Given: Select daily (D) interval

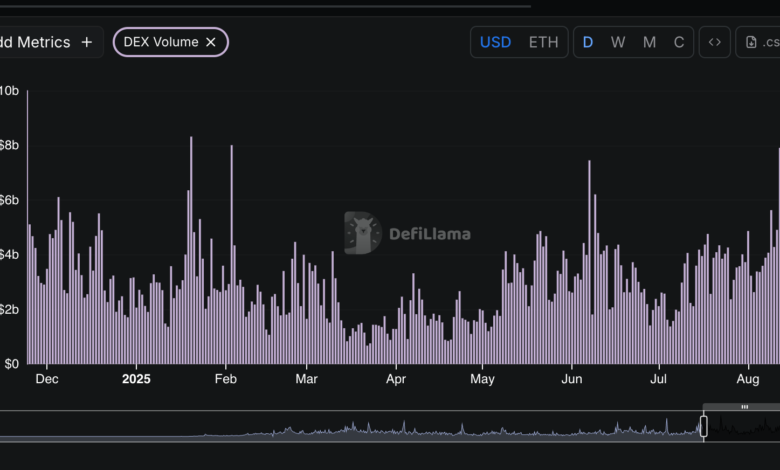Looking at the screenshot, I should coord(588,42).
